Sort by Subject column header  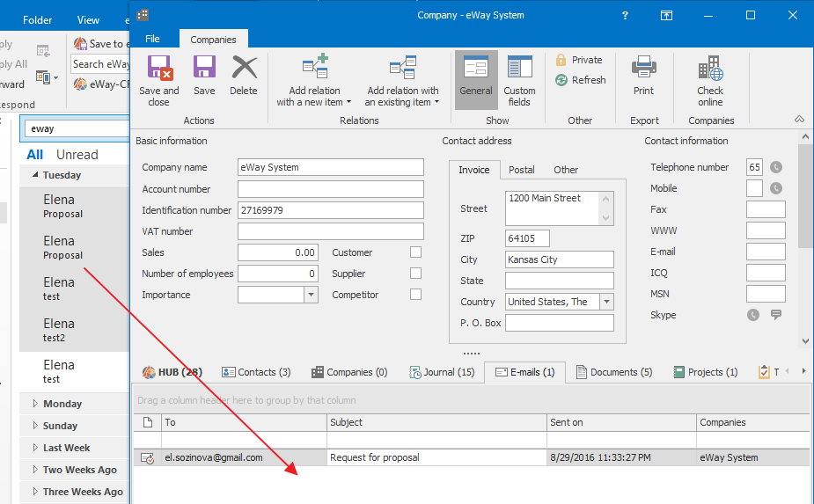point(436,422)
